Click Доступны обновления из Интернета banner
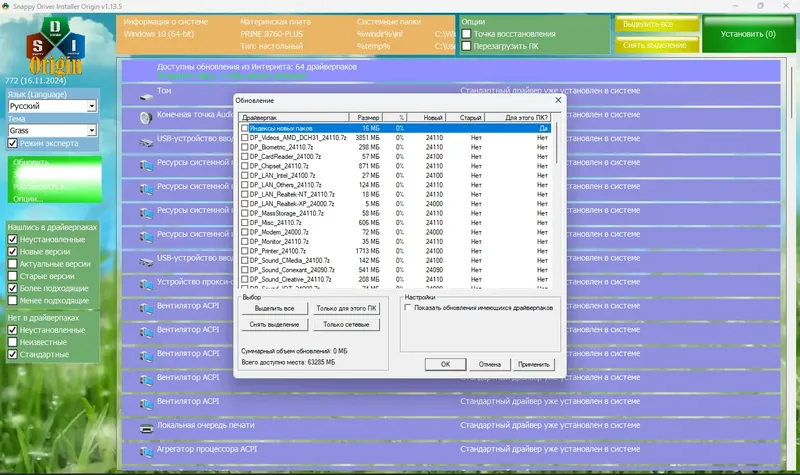This screenshot has height=475, width=800. pos(451,71)
